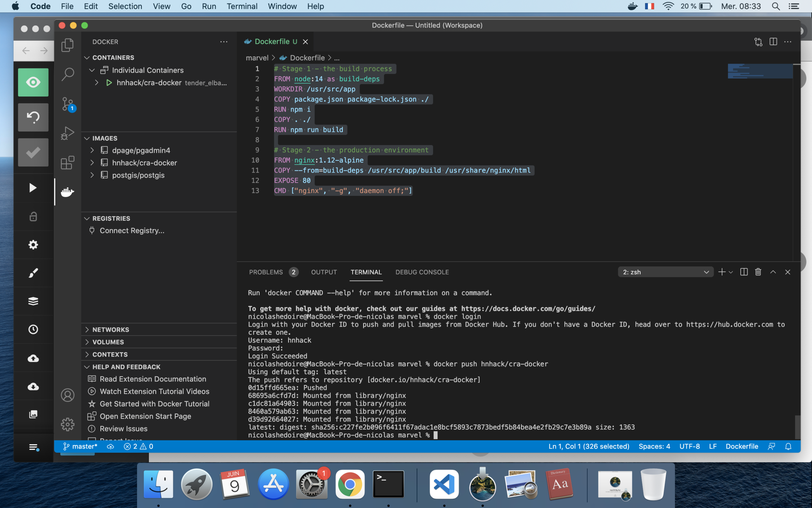Maximize the terminal panel with the chevron
This screenshot has width=812, height=508.
(x=773, y=272)
